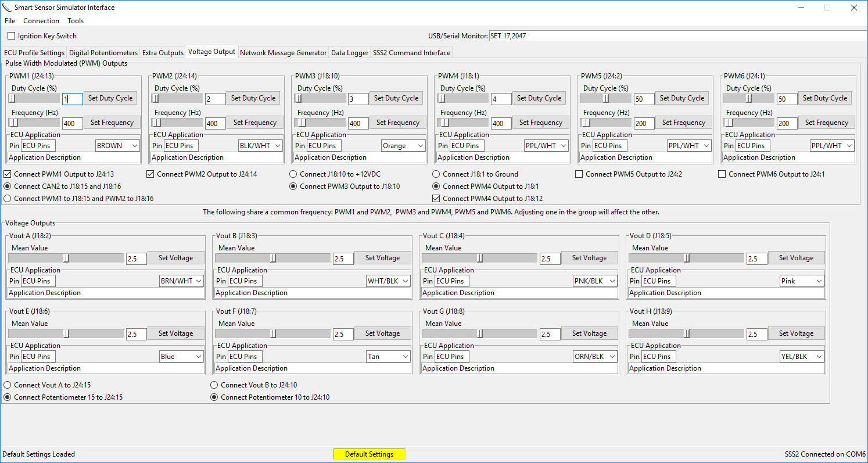Click Set Voltage for Vout F
The width and height of the screenshot is (868, 463).
click(x=382, y=333)
